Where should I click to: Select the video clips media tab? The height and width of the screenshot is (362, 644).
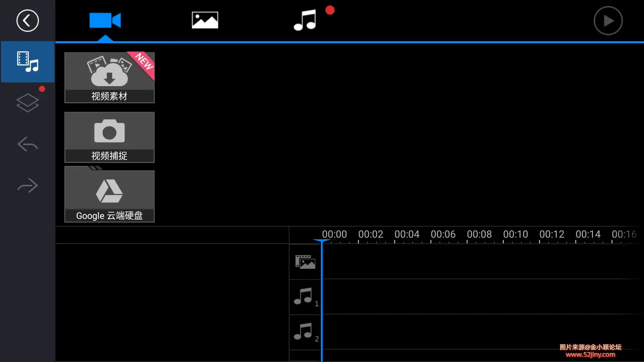105,20
